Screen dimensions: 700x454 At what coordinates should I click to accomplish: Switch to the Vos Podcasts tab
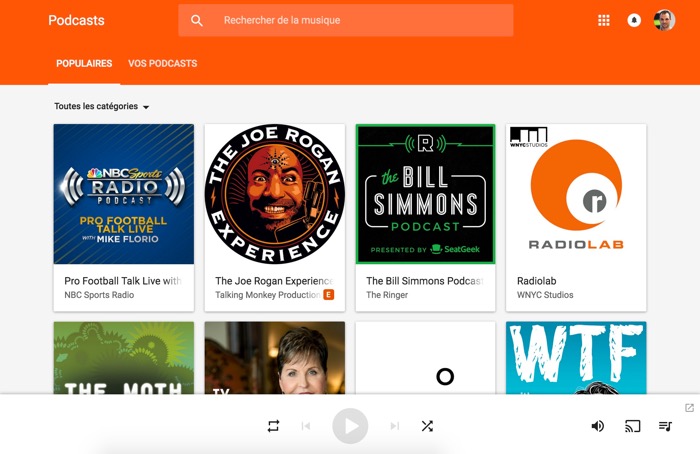click(163, 63)
